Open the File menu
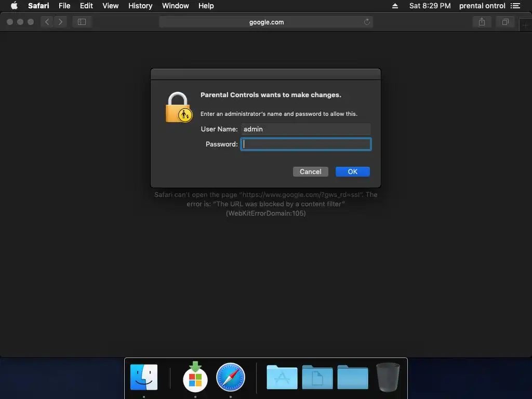The height and width of the screenshot is (399, 532). (64, 6)
